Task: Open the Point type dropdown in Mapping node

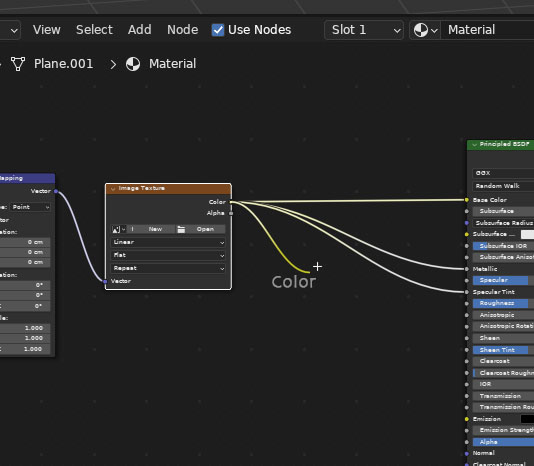Action: click(30, 207)
